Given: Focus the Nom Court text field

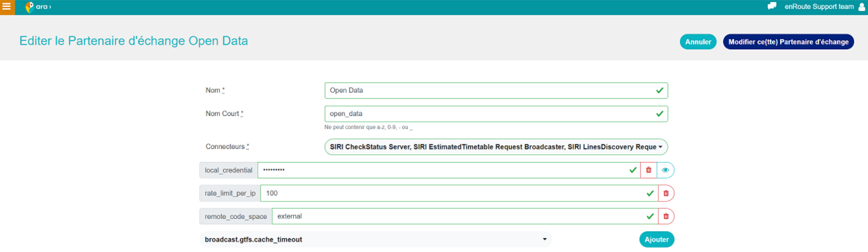Looking at the screenshot, I should click(x=488, y=114).
